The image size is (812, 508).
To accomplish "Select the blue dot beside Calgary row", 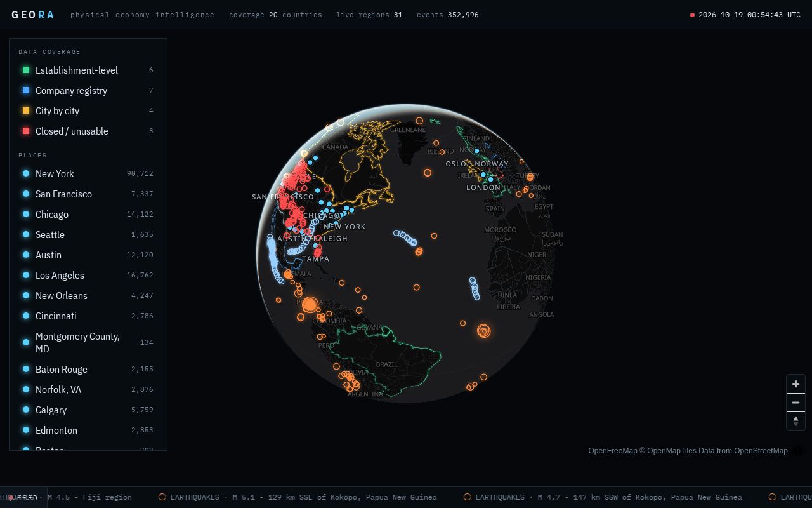I will coord(26,410).
